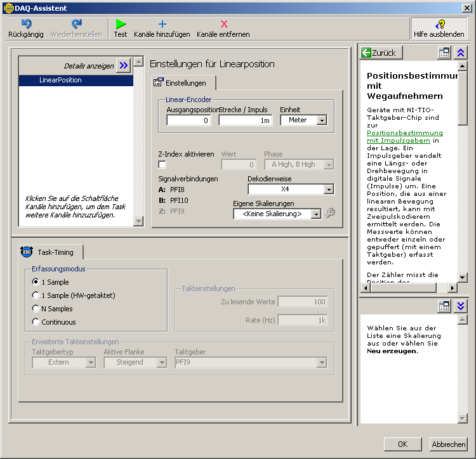
Task: Open the Taktgeber PFI9 dropdown
Action: click(x=322, y=362)
